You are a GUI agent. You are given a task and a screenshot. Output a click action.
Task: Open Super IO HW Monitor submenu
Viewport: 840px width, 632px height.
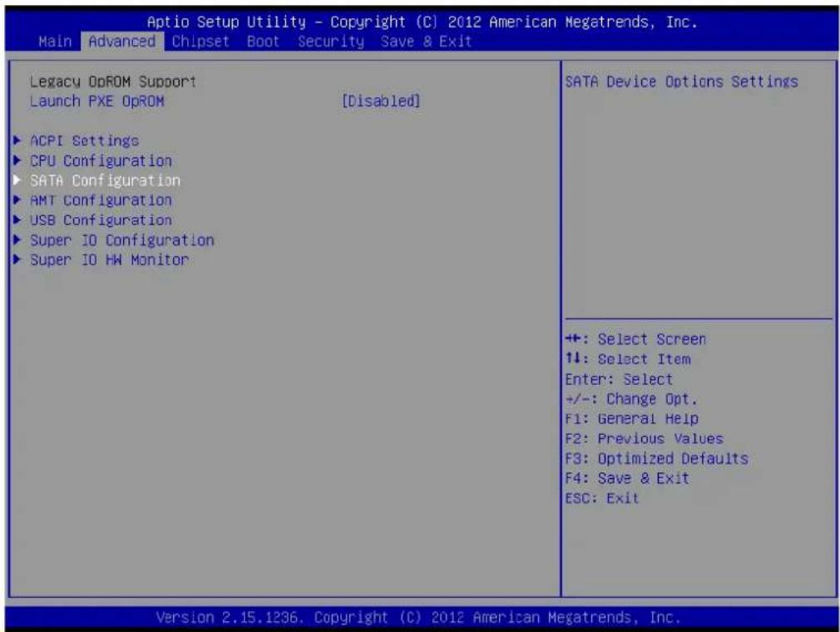109,259
